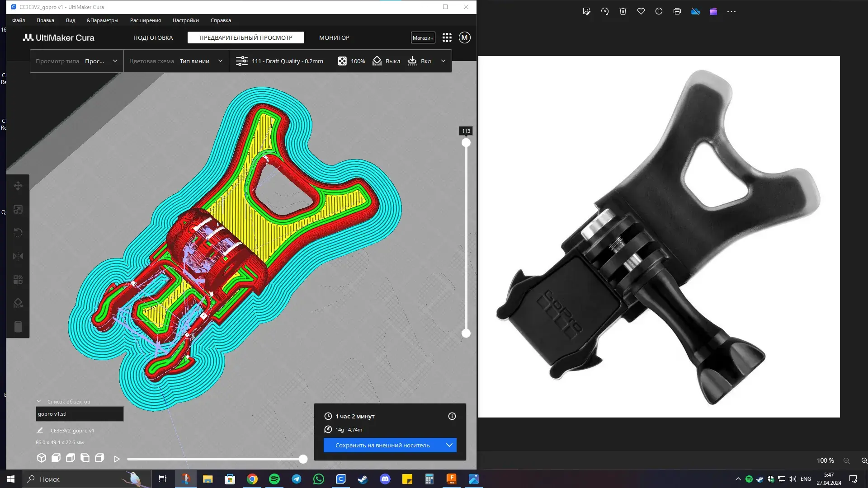Switch to front view camera icon

[x=56, y=458]
